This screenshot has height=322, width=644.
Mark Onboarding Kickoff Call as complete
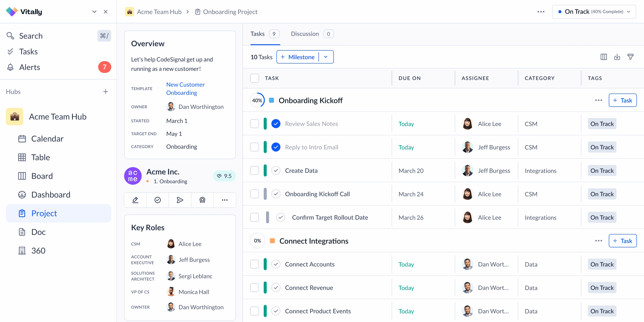[276, 194]
